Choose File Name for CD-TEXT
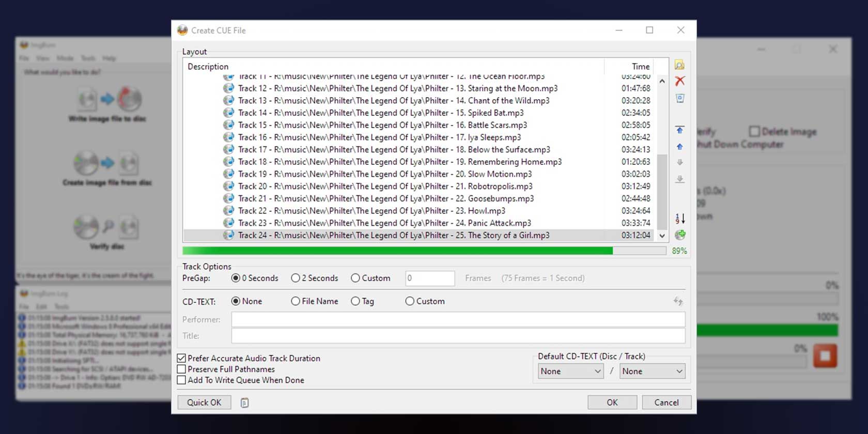 [x=315, y=301]
